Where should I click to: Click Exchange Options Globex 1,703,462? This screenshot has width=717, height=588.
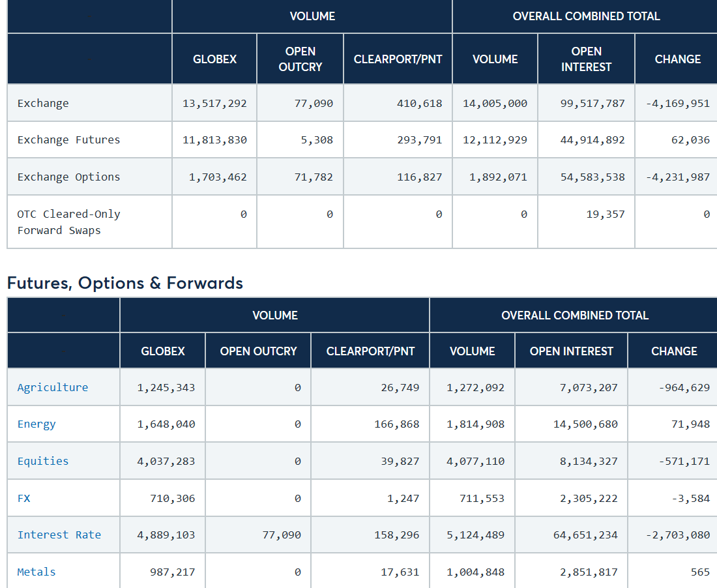[218, 177]
